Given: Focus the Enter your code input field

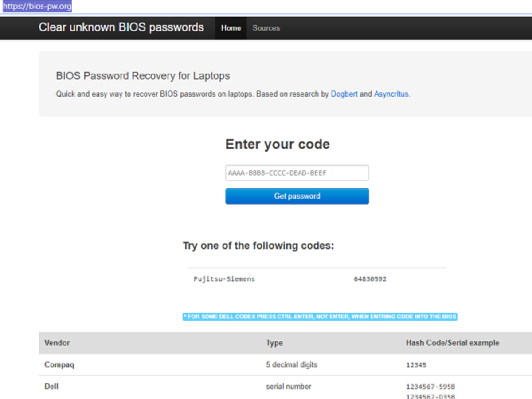Looking at the screenshot, I should [297, 173].
